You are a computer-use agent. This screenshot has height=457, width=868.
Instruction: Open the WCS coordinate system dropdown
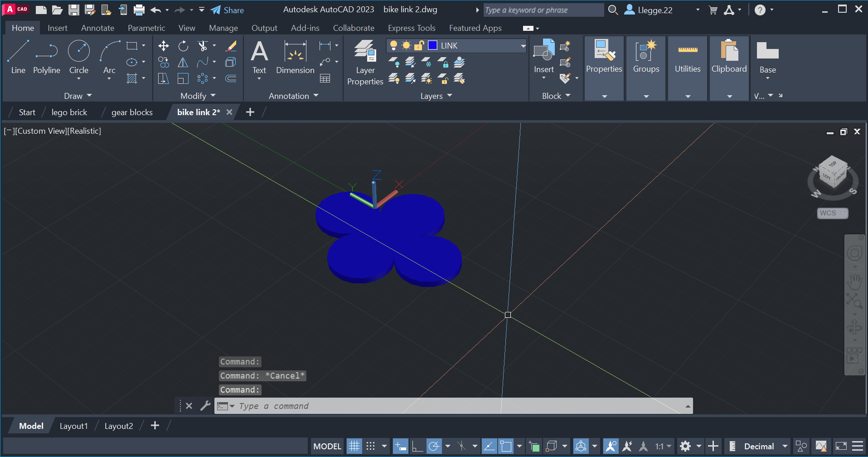click(x=833, y=213)
